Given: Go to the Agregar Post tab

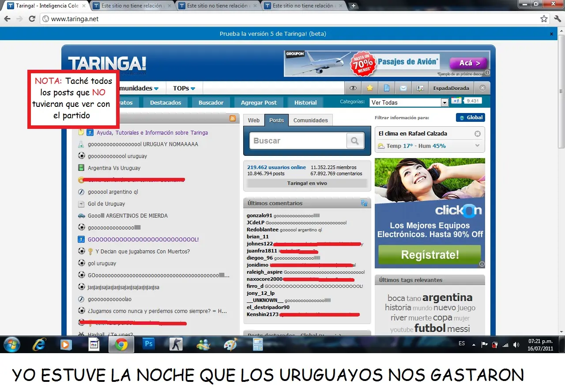Looking at the screenshot, I should pos(259,102).
